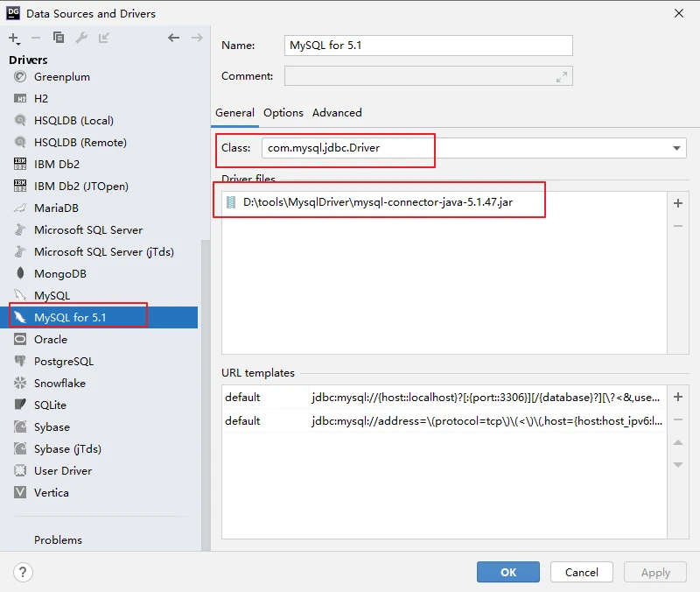Click the back arrow in toolbar
Screen dimensions: 700x592
(173, 38)
